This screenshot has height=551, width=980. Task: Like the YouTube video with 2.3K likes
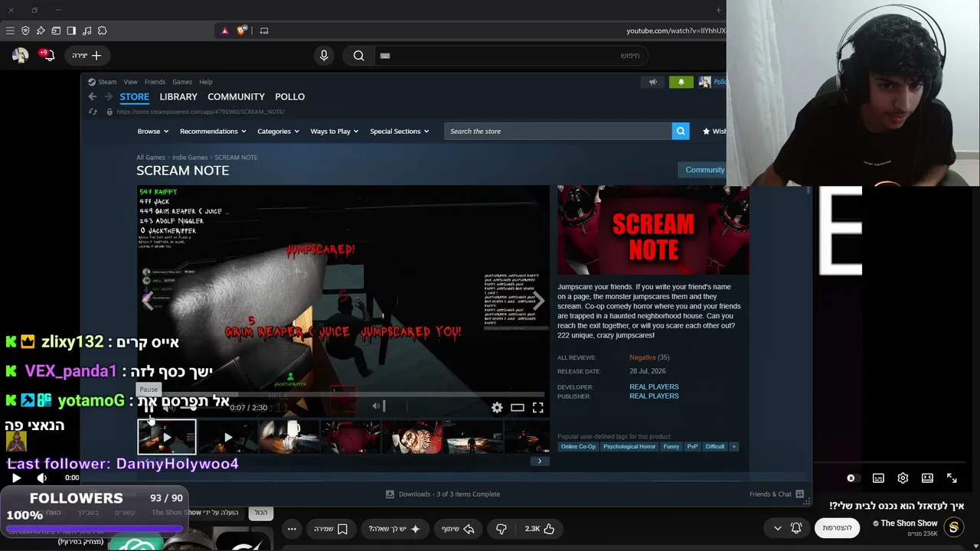click(x=539, y=529)
